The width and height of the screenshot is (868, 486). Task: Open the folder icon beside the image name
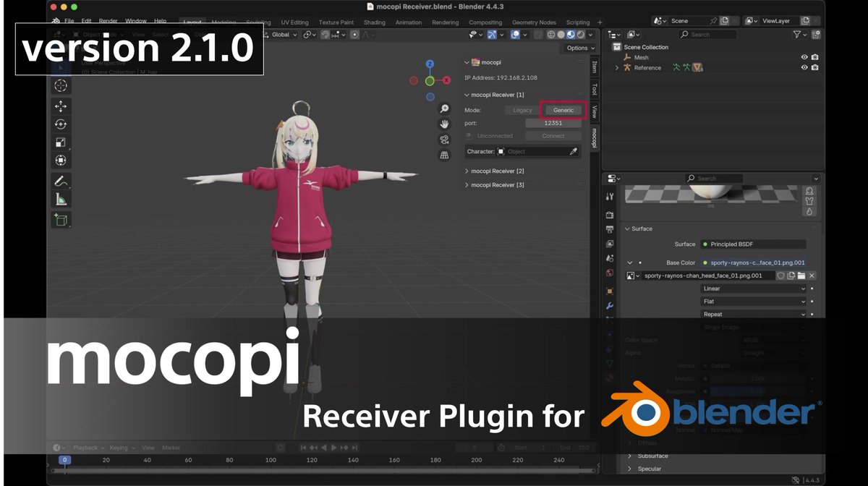pos(801,276)
